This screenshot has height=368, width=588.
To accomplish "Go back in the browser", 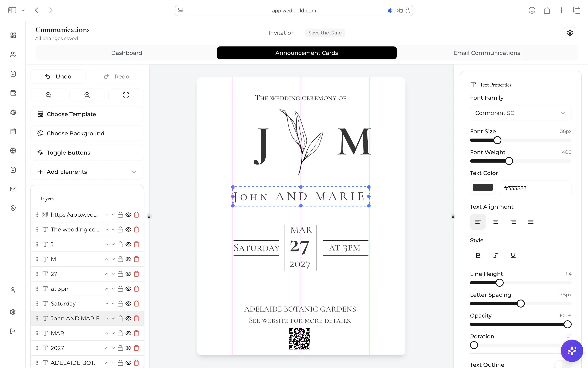I will tap(37, 10).
